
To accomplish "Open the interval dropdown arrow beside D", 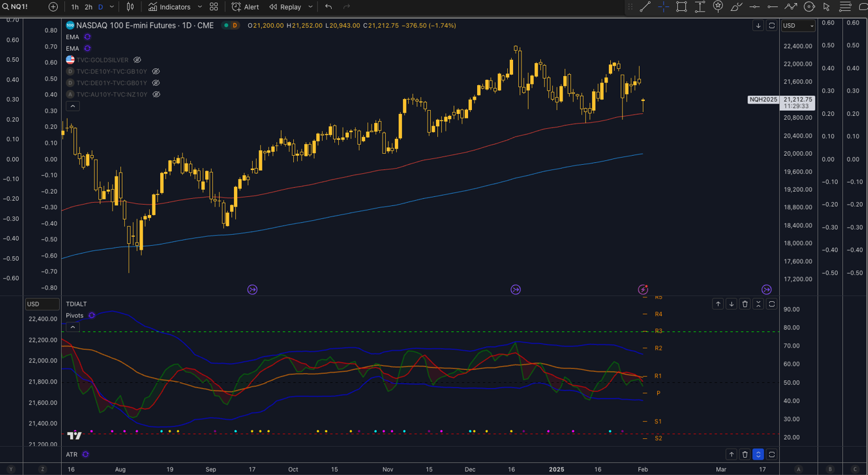I will pos(112,7).
